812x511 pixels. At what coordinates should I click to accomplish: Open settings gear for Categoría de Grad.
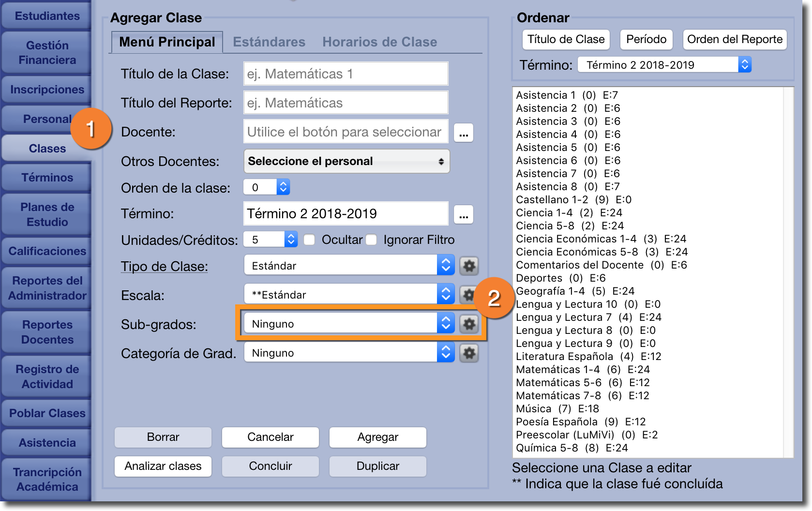[x=469, y=353]
